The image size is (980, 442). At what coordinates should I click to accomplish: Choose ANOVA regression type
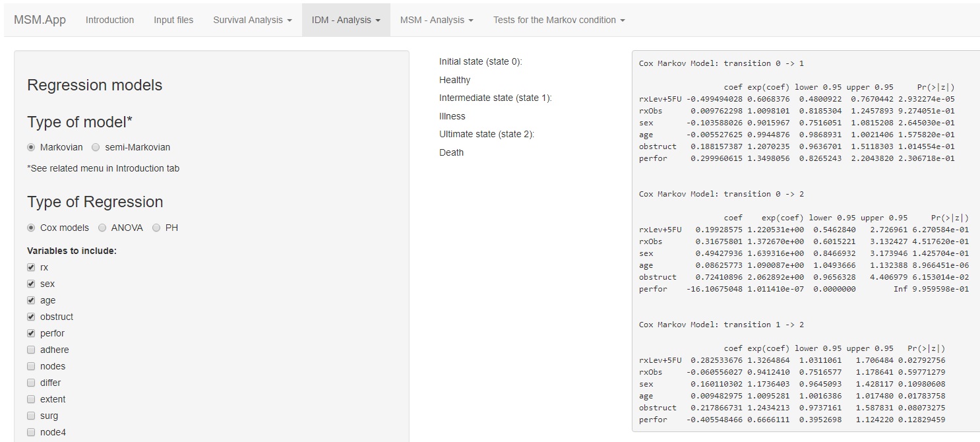pyautogui.click(x=102, y=228)
